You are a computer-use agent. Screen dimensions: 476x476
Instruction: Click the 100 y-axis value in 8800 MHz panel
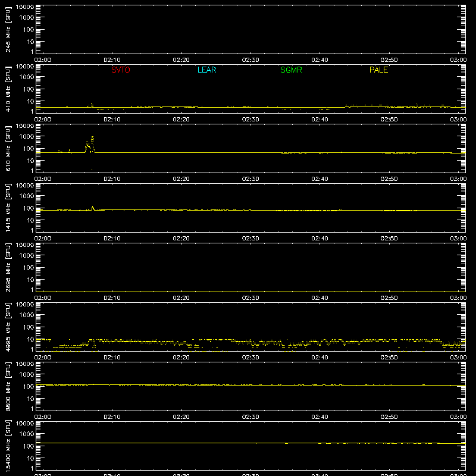click(x=29, y=387)
